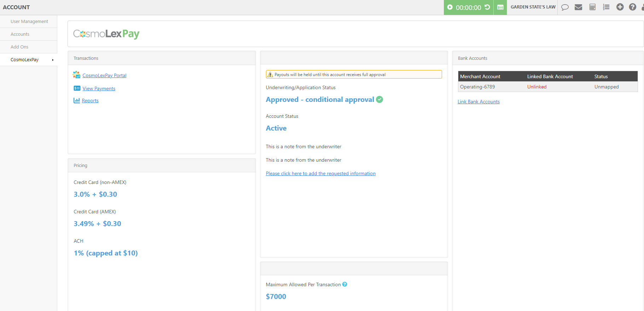The image size is (644, 311).
Task: Reset the timer with the undo arrow icon
Action: click(x=487, y=7)
